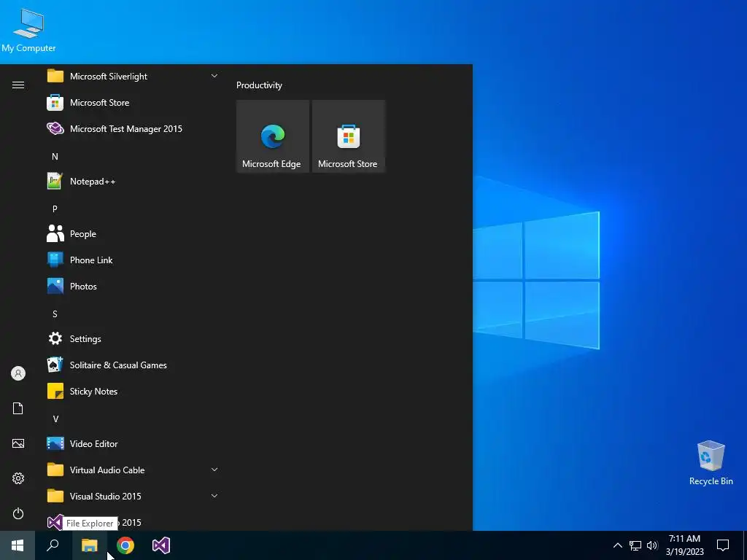Jump to letter N section header
This screenshot has height=560, width=747.
click(x=55, y=157)
